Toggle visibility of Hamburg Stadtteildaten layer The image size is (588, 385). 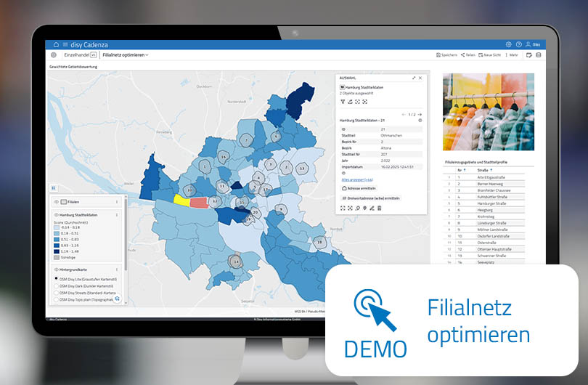pyautogui.click(x=56, y=215)
